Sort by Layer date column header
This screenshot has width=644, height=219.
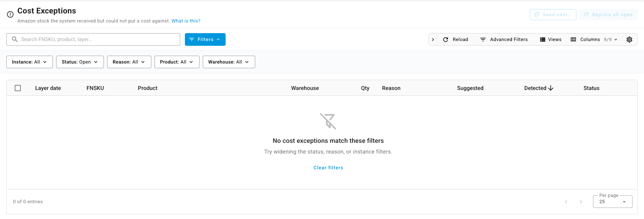point(48,88)
